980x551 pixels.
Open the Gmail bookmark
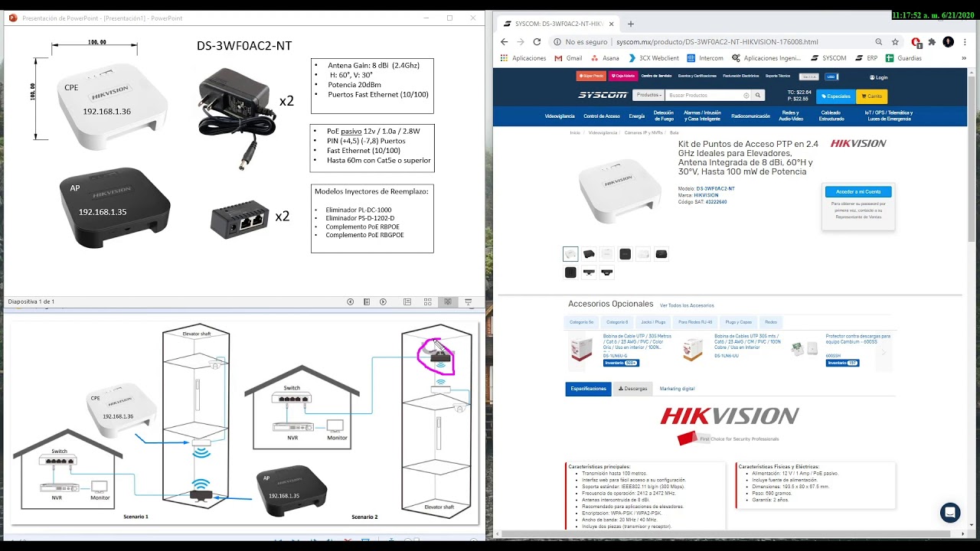coord(569,58)
